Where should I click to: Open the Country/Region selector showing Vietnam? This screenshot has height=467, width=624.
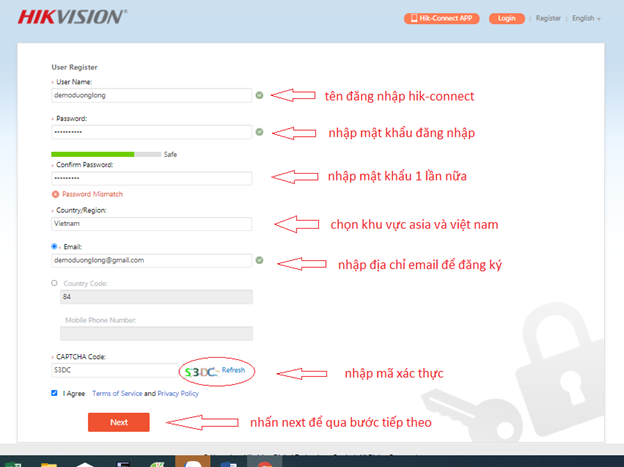point(152,224)
